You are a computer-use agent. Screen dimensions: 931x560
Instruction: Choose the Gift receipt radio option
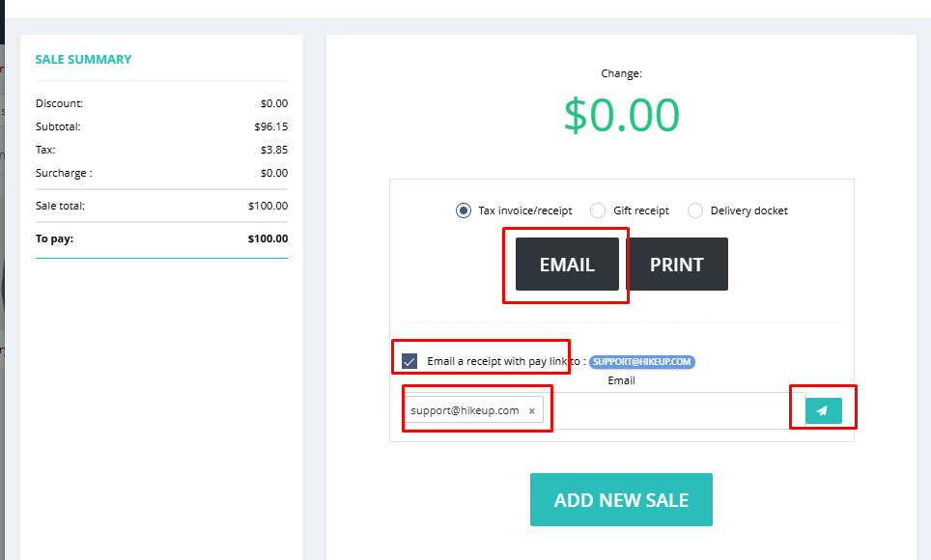(x=598, y=210)
